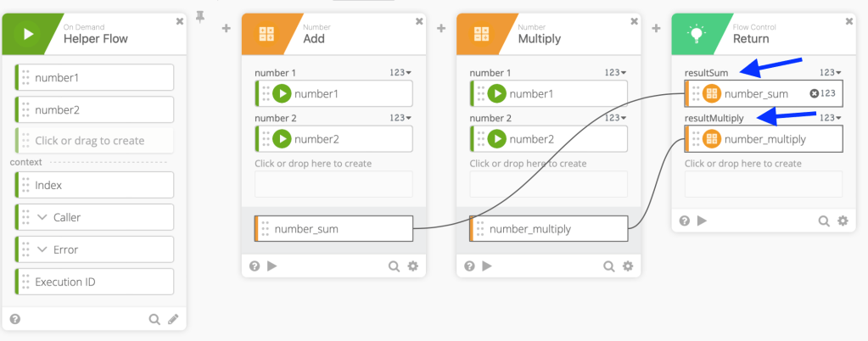
Task: Open settings gear on the Add card
Action: click(413, 266)
